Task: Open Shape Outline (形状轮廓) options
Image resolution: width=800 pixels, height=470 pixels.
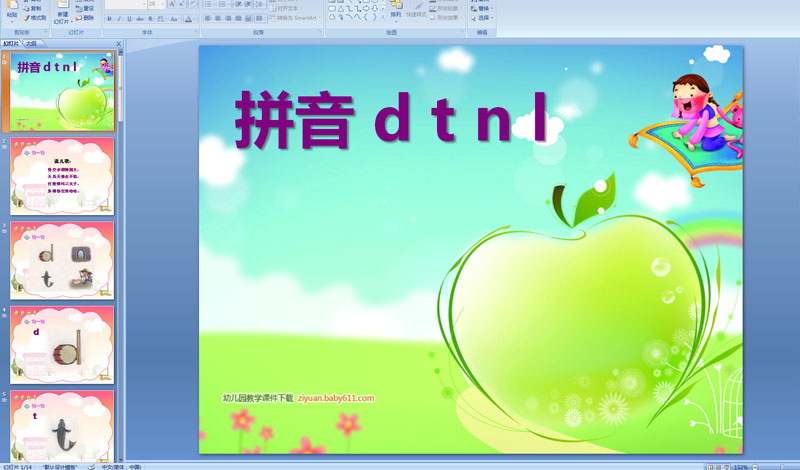Action: click(x=445, y=9)
